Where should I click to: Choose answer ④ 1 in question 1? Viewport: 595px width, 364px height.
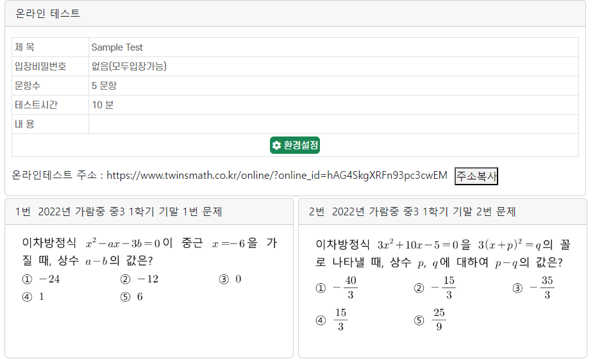33,297
